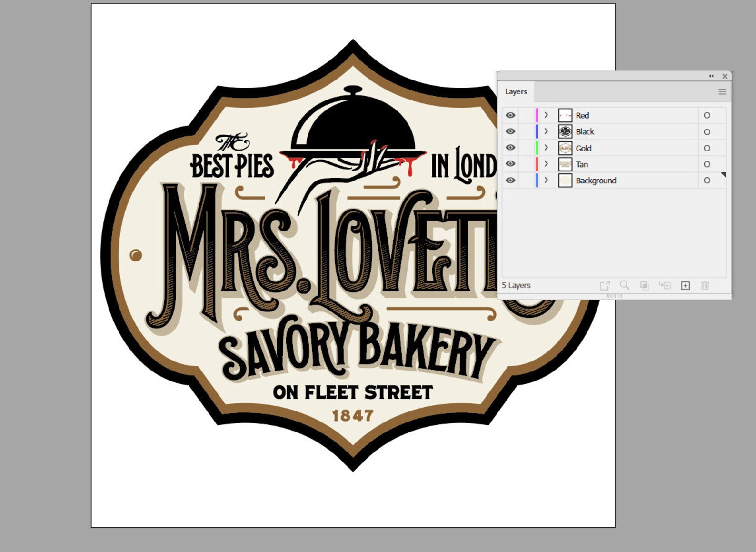756x552 pixels.
Task: Expand the Black layer contents
Action: pos(546,131)
